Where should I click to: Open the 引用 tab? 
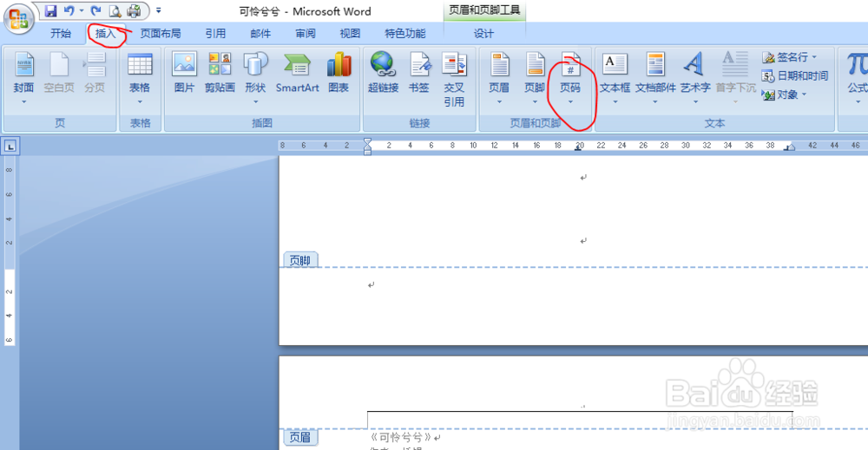click(x=216, y=34)
